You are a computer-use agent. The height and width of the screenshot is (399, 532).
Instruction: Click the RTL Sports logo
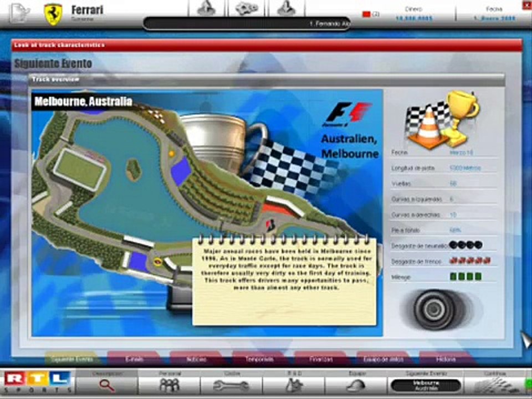point(37,382)
